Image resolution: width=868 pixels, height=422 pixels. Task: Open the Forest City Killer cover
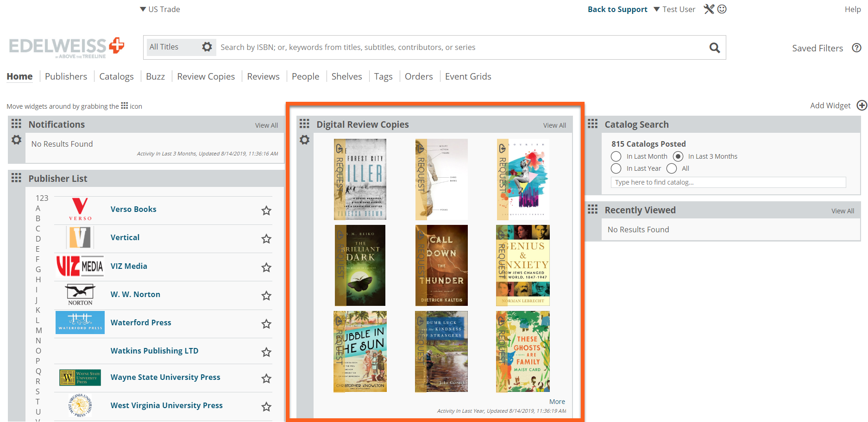[x=360, y=179]
